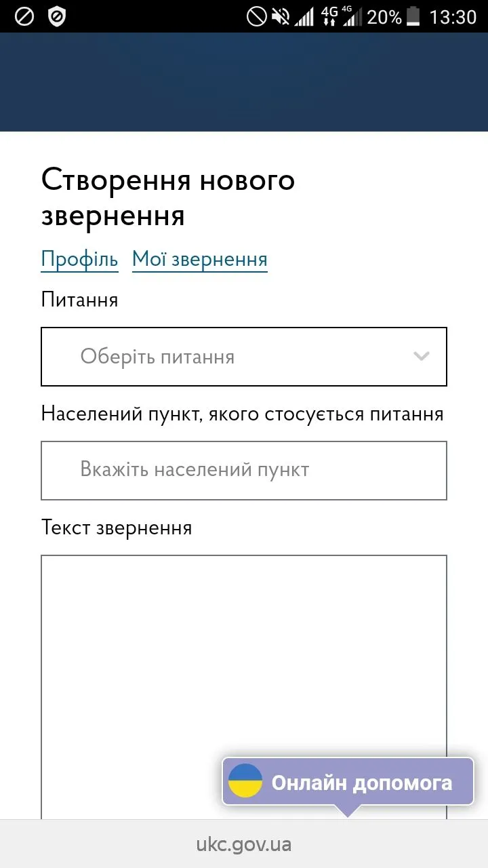Open the "Профіль" link

pos(79,259)
